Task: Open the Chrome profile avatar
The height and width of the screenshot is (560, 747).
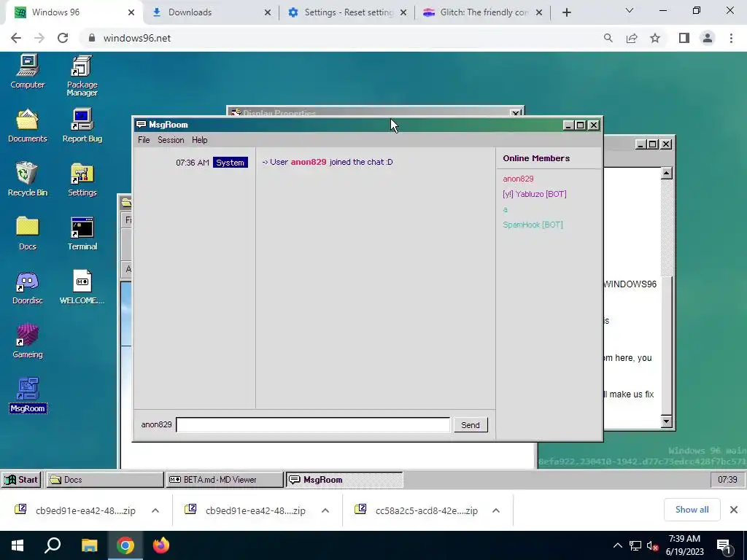Action: (x=708, y=38)
